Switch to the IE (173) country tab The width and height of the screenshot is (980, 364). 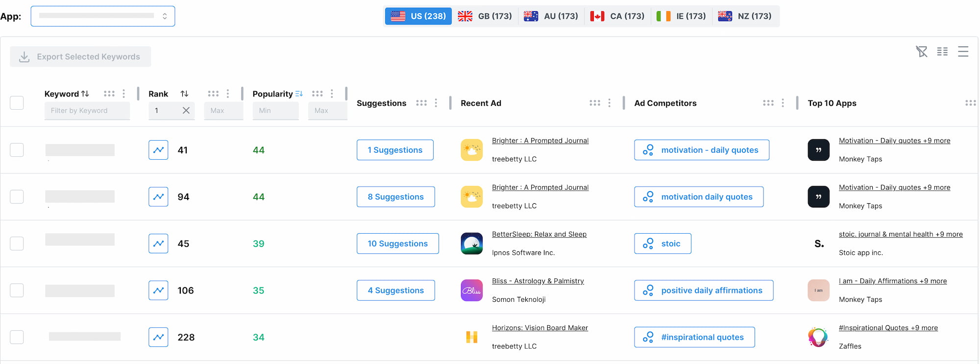tap(681, 16)
